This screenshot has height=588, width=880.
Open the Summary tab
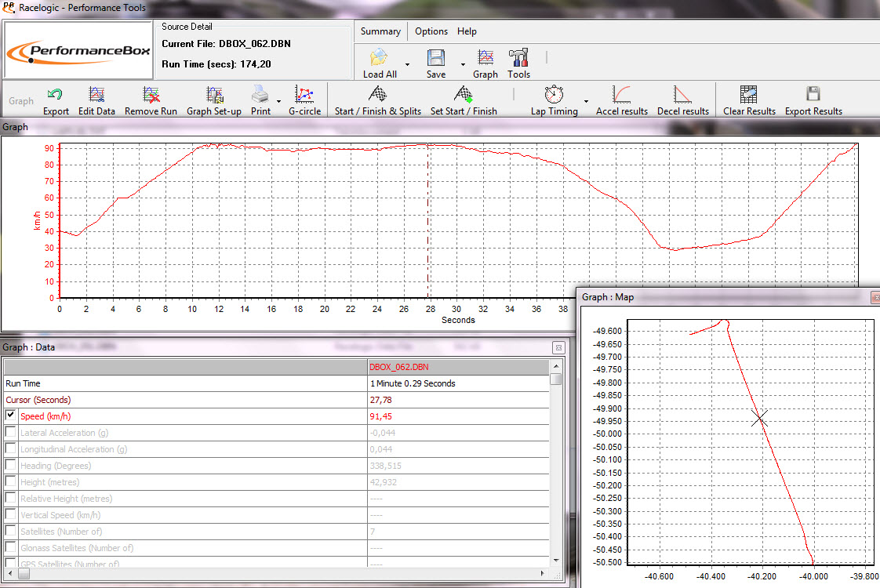click(380, 31)
